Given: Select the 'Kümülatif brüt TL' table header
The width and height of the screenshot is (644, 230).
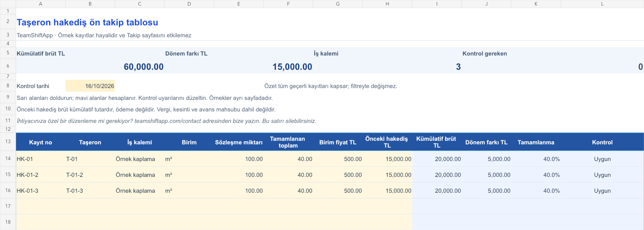Looking at the screenshot, I should coord(437,142).
